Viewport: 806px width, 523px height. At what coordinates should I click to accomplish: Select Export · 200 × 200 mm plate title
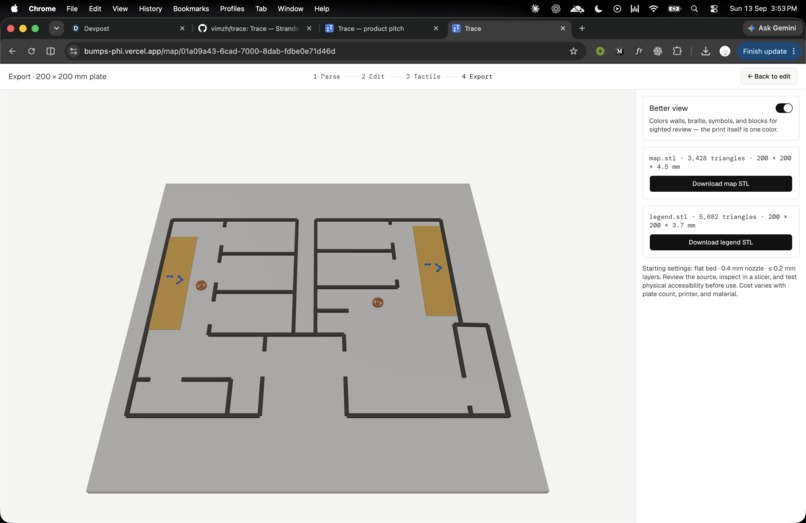pyautogui.click(x=58, y=77)
